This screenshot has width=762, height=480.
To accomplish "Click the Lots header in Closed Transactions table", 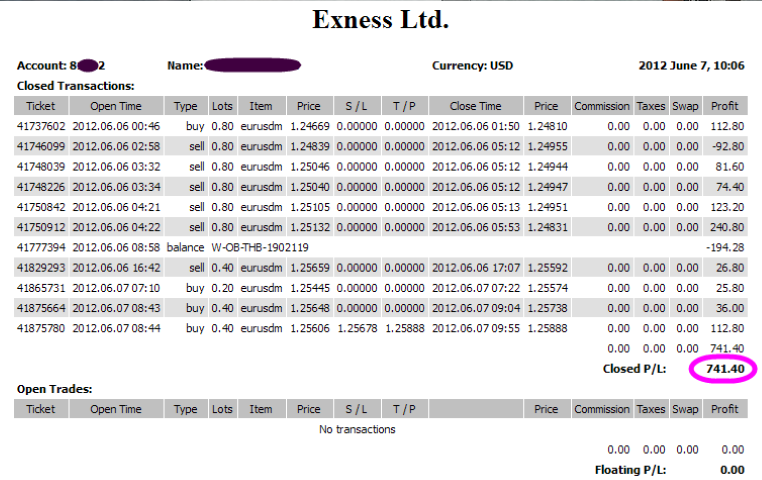I will (x=222, y=106).
